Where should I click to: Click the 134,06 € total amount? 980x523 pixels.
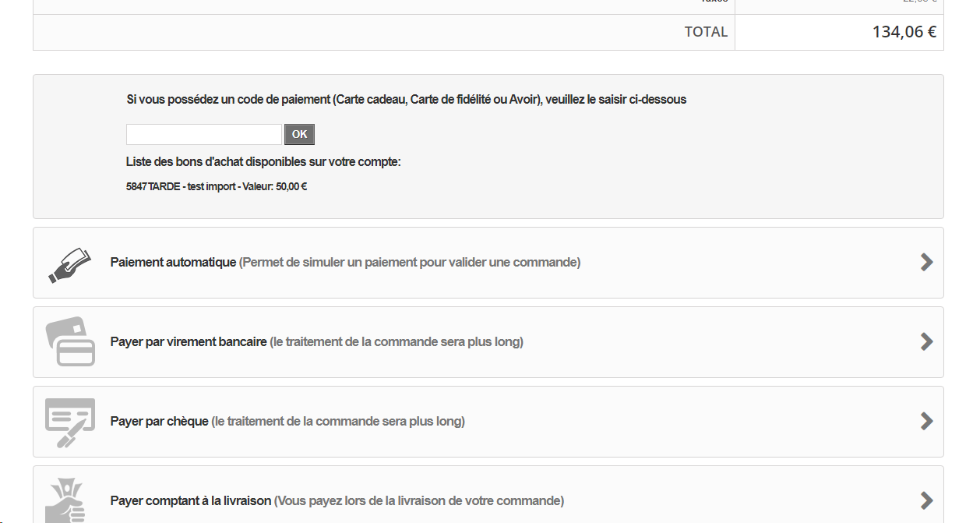coord(904,32)
